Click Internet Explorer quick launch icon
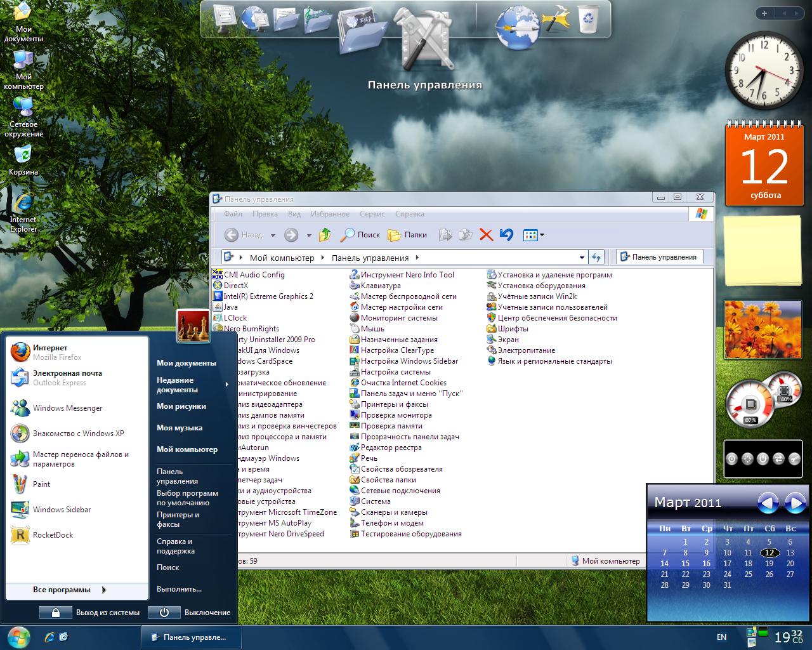The height and width of the screenshot is (650, 812). point(49,637)
